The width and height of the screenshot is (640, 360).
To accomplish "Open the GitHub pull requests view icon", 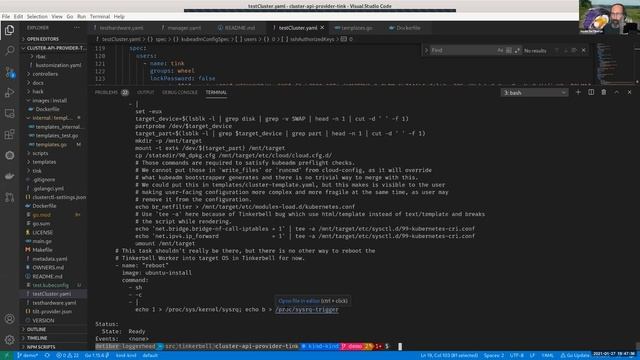I will click(9, 197).
